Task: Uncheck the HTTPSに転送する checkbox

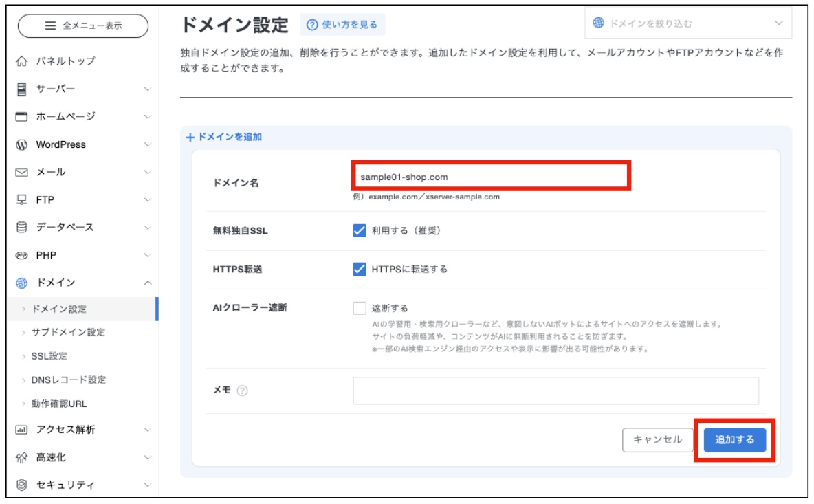Action: [360, 269]
